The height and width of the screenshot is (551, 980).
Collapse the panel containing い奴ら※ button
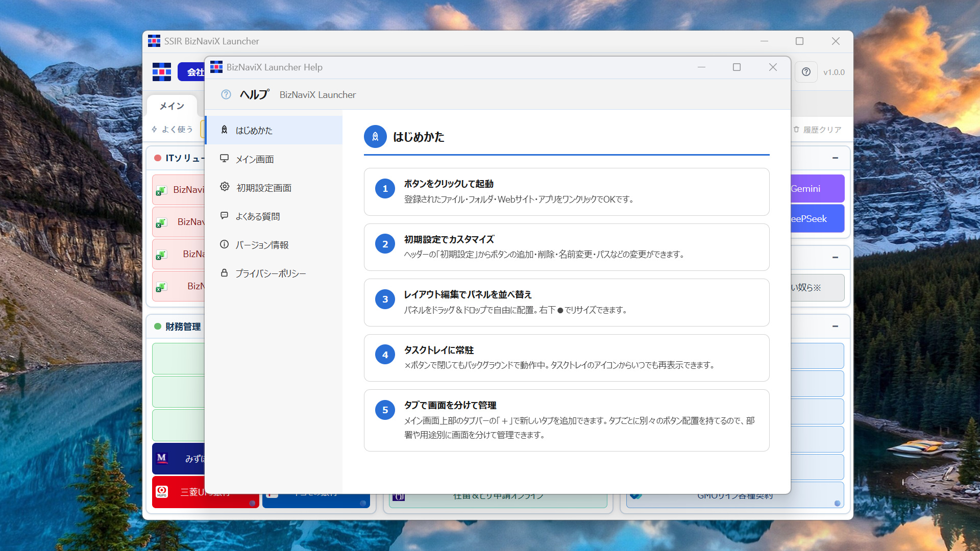(835, 258)
